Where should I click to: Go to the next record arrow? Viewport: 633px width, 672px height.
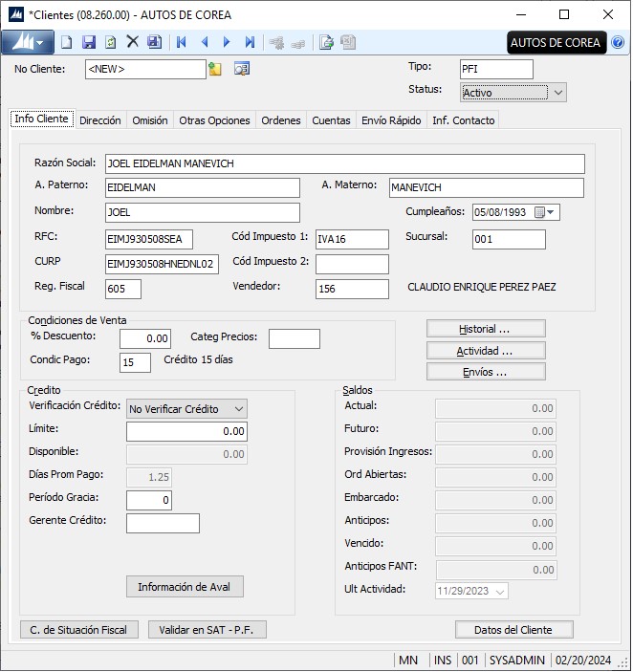pos(227,42)
